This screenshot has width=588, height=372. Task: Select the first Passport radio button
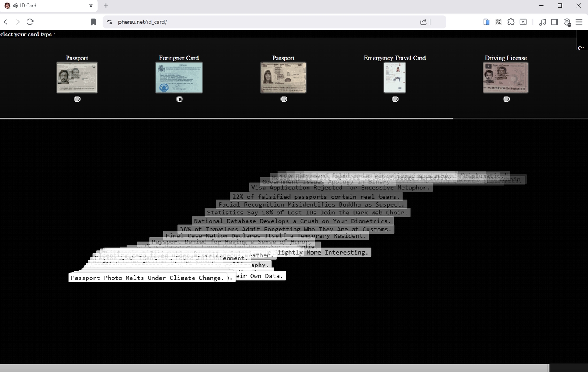[x=77, y=99]
